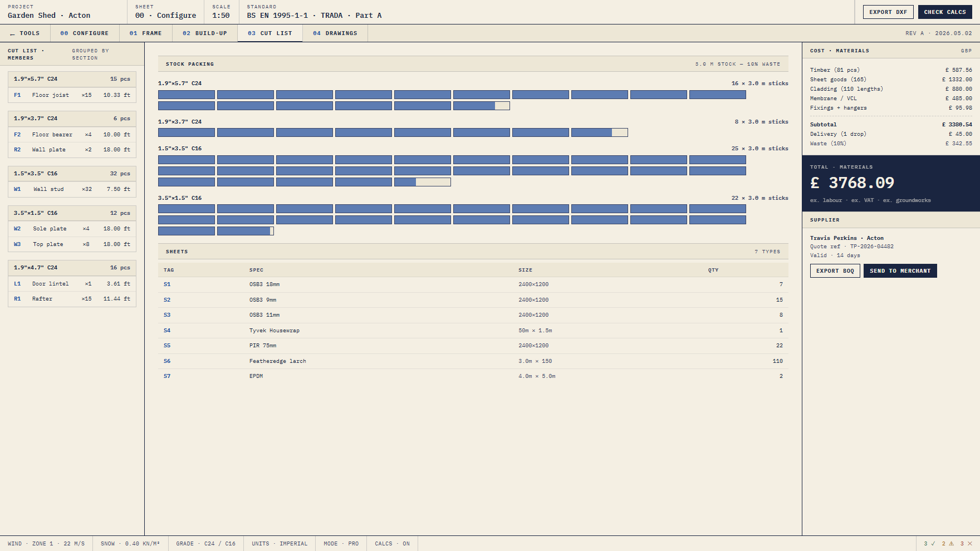Viewport: 980px width, 551px height.
Task: Select the R2 Wall plate row
Action: click(72, 150)
